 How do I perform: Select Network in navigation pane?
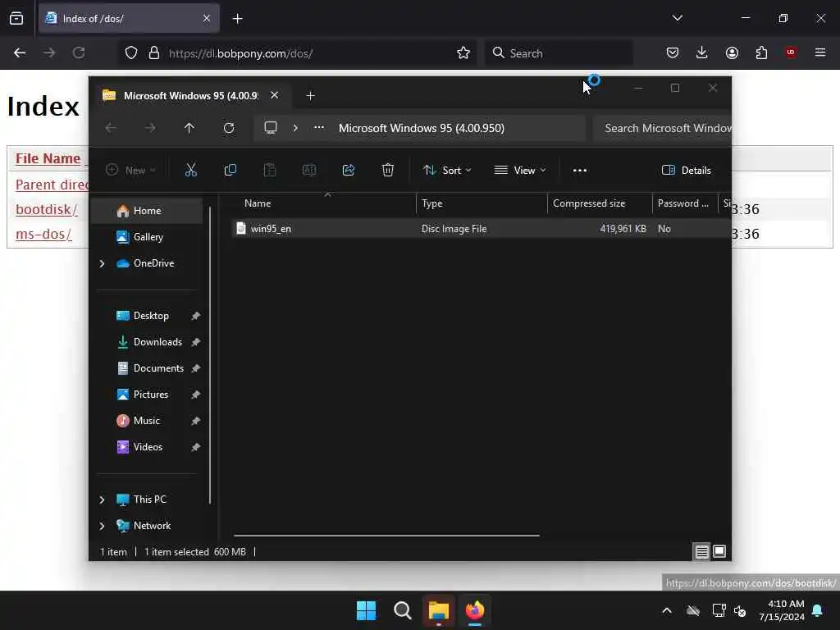coord(152,526)
